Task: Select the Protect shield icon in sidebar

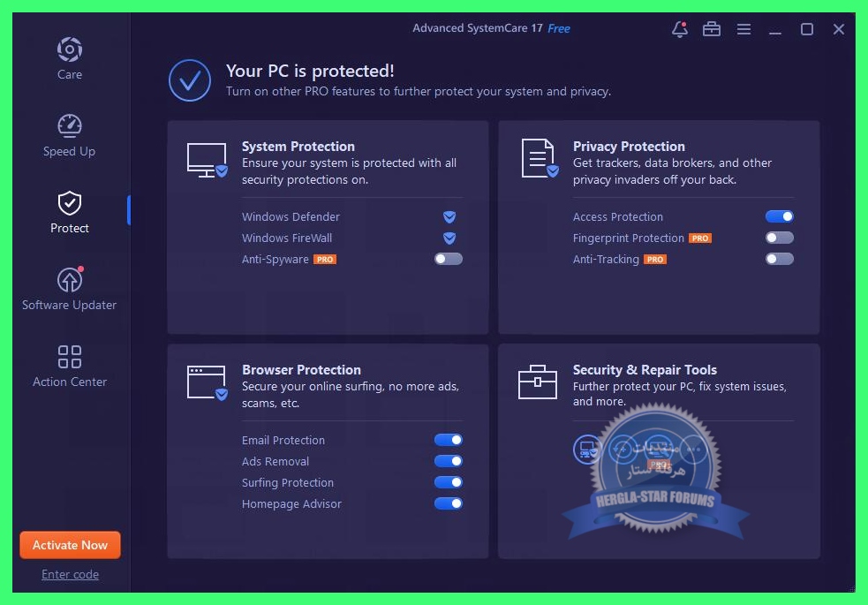Action: coord(69,203)
